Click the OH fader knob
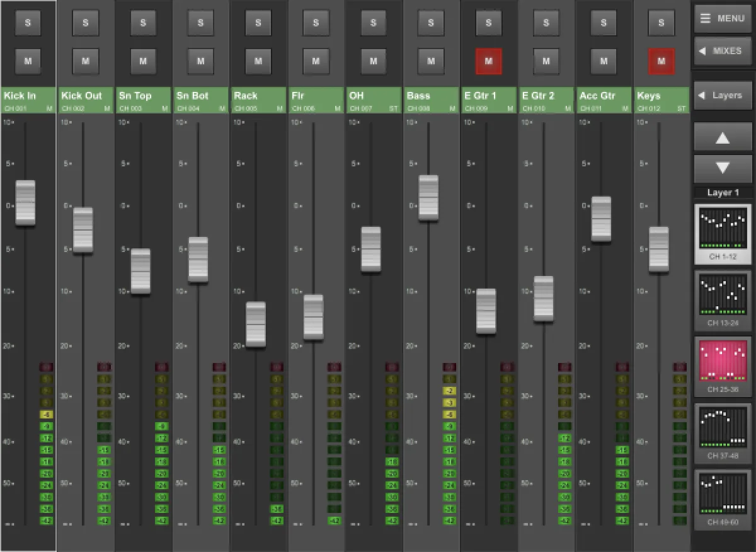The height and width of the screenshot is (552, 756). coord(371,250)
